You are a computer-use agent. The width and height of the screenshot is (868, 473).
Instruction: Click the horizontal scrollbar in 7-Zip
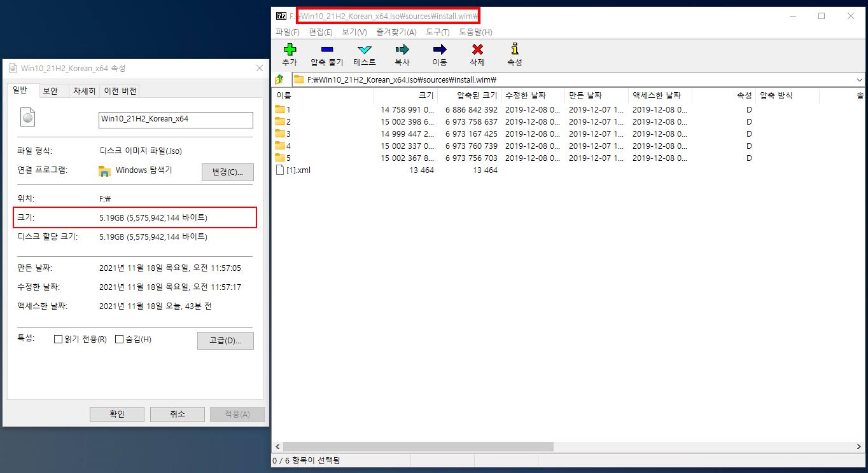[418, 447]
